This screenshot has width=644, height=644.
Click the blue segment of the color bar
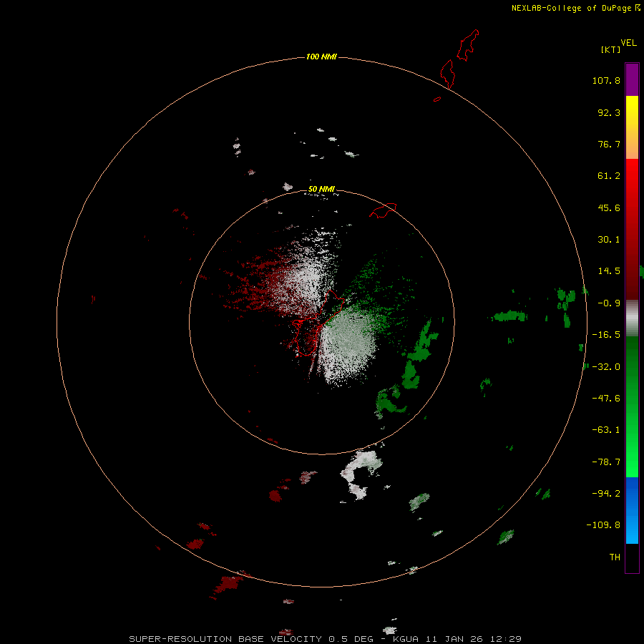(x=632, y=510)
